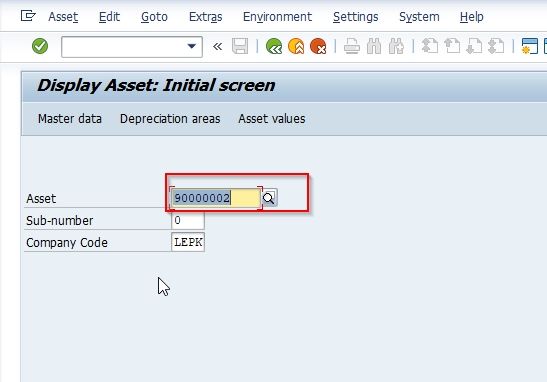Viewport: 547px width, 382px height.
Task: Click the Master data button
Action: [x=70, y=119]
